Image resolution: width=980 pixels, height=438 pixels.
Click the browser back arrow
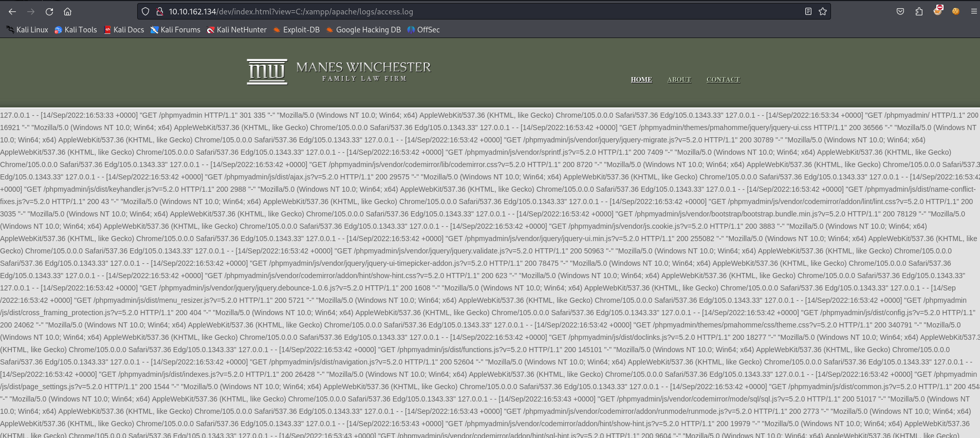[12, 11]
